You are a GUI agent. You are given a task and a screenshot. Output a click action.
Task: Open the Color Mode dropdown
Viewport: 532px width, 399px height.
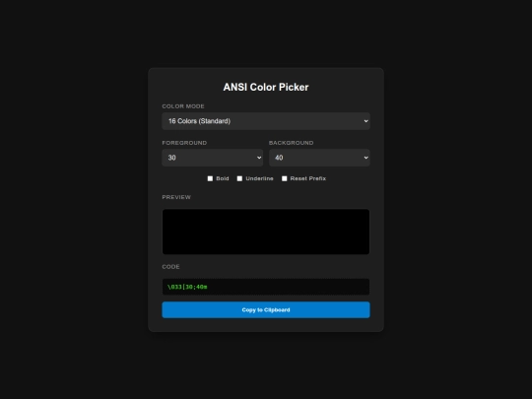(266, 121)
